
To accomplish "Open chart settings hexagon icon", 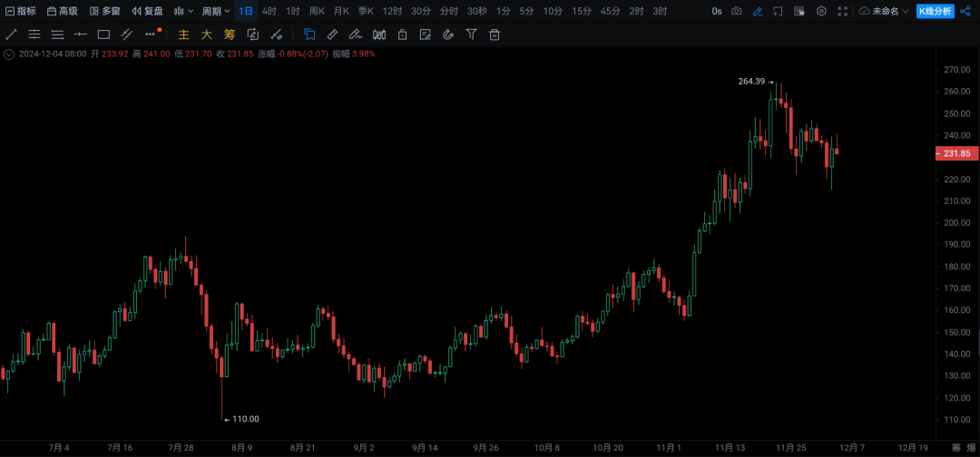I will coord(821,11).
